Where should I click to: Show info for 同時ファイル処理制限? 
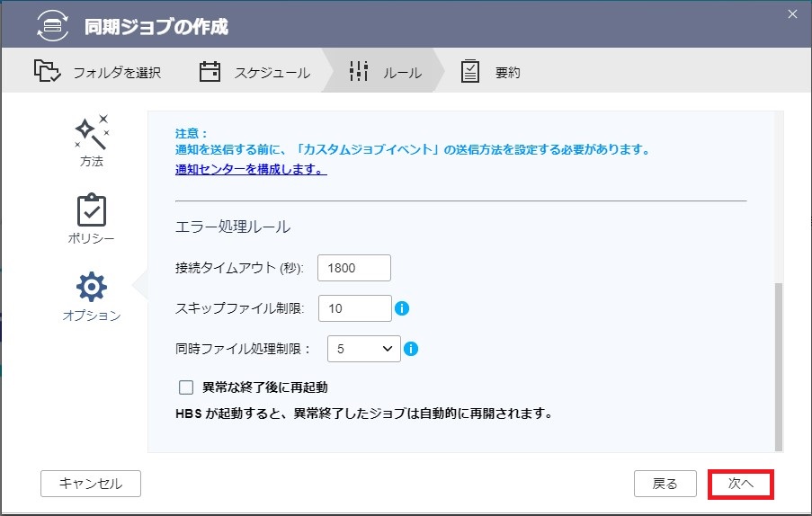tap(411, 349)
